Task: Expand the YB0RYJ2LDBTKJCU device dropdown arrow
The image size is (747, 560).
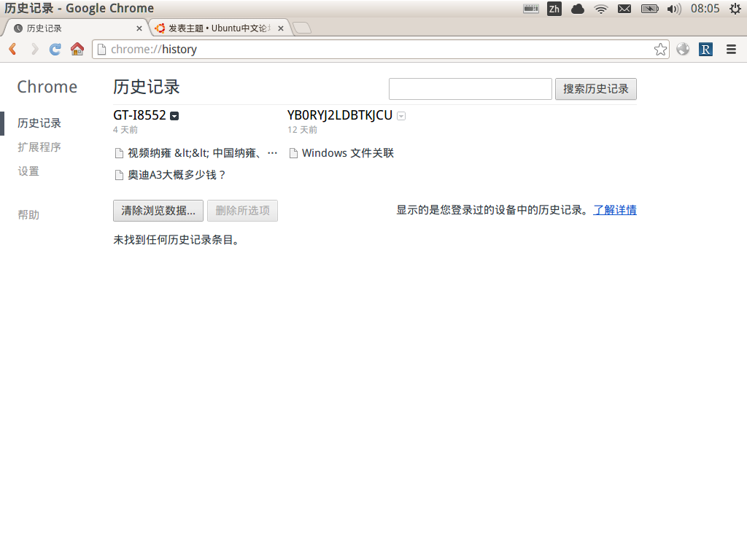Action: click(401, 116)
